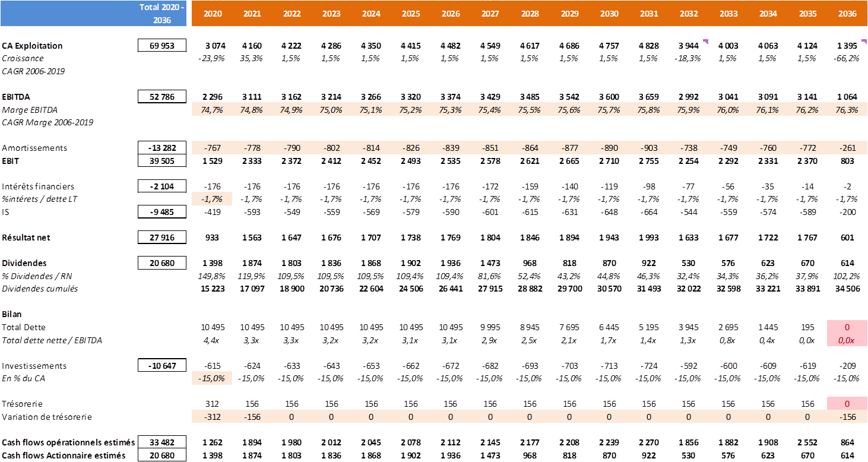The image size is (868, 462).
Task: Select the -767 amortissements cell
Action: point(213,148)
